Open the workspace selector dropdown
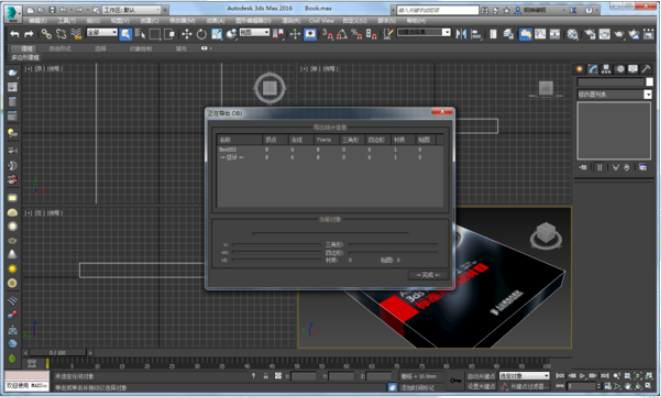The image size is (661, 398). [132, 10]
